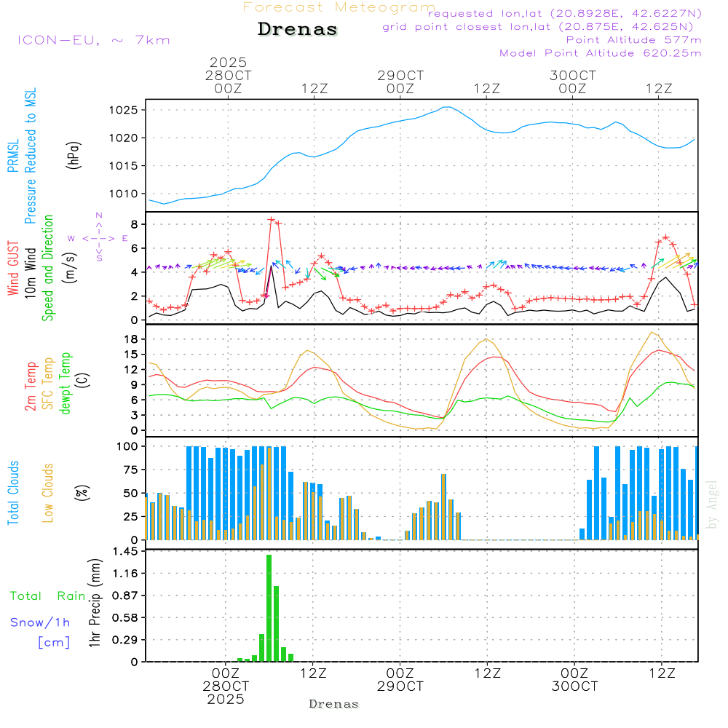The image size is (728, 728).
Task: Select the Forecast Meteogram heading
Action: coord(339,7)
